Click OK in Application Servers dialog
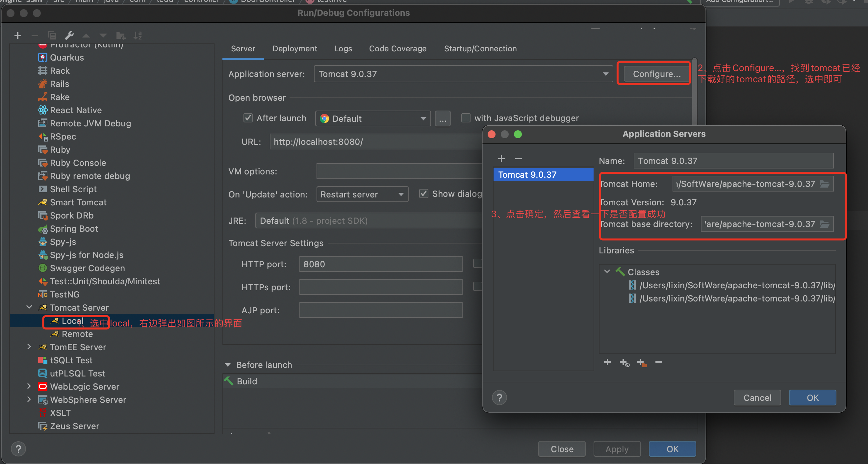The image size is (868, 464). coord(813,398)
